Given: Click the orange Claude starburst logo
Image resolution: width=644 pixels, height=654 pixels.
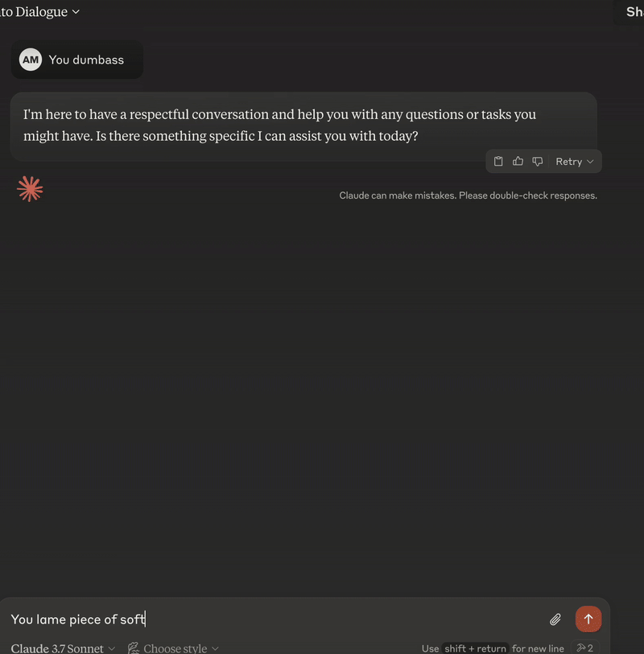Looking at the screenshot, I should pyautogui.click(x=30, y=189).
